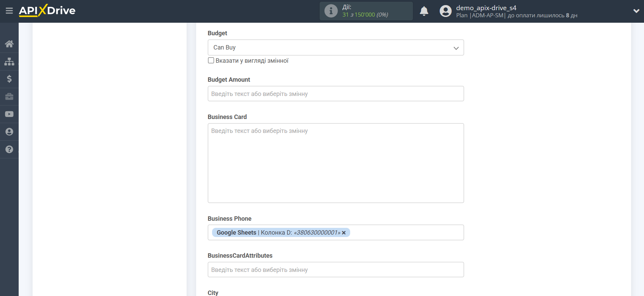
Task: Open the Budget dropdown showing Can Buy
Action: click(x=336, y=47)
